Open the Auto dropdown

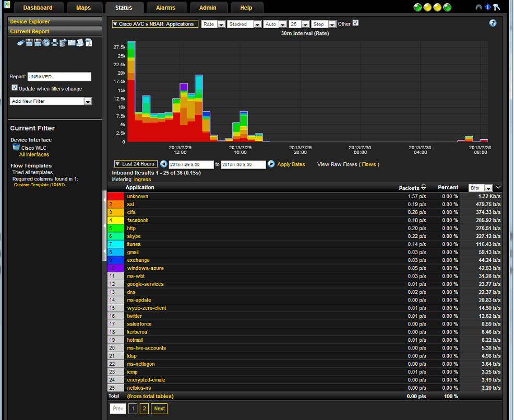(x=275, y=24)
